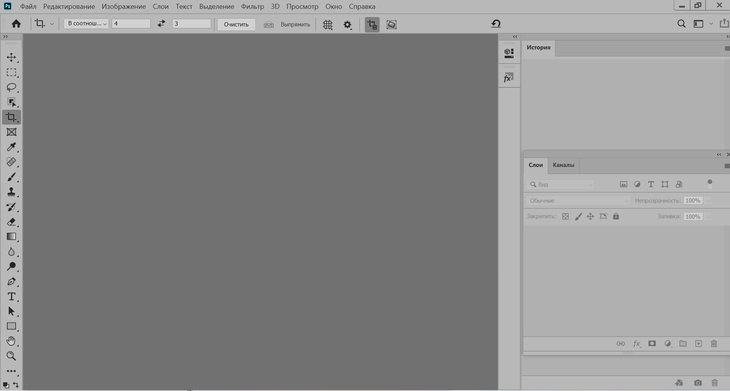Expand the crop tool preset picker arrow
730x391 pixels.
pos(52,24)
